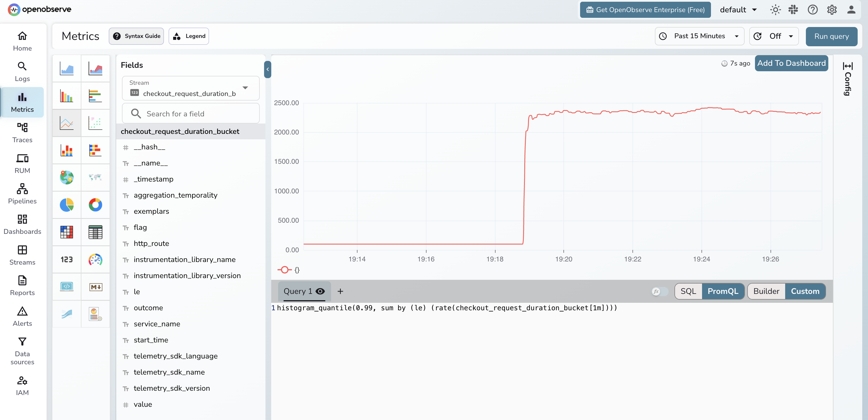Select the Query 1 tab
The height and width of the screenshot is (420, 868).
[x=304, y=291]
